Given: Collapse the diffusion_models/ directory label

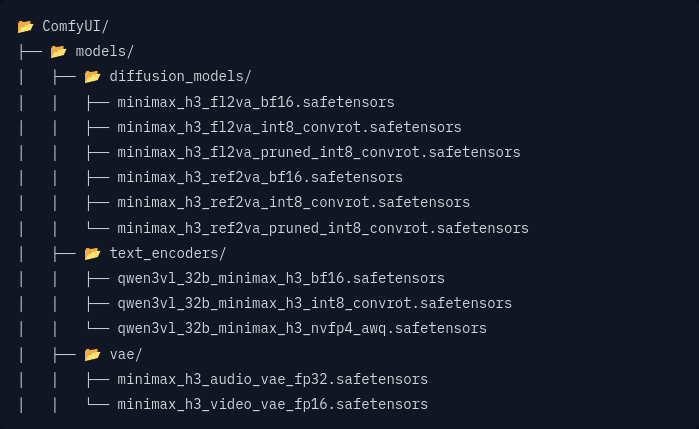Looking at the screenshot, I should [181, 77].
